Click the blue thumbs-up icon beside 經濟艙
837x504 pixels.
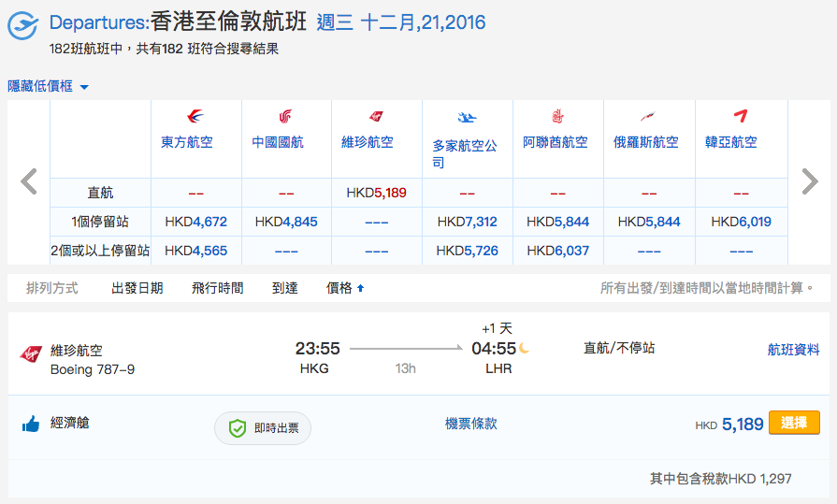[x=31, y=424]
